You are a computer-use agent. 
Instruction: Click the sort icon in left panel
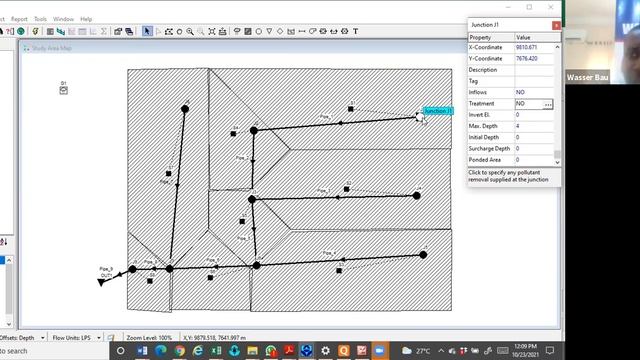point(4,242)
